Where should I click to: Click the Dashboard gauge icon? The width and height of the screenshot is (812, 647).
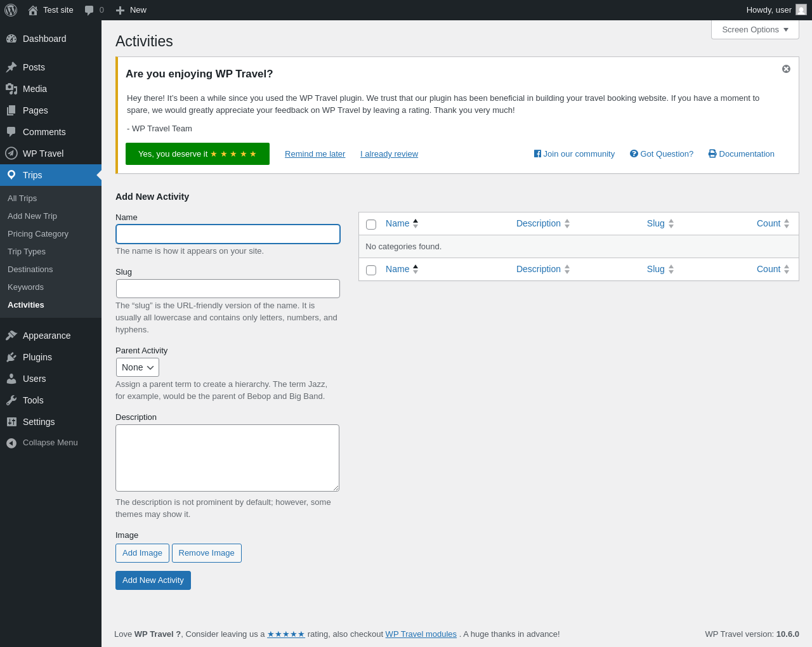click(x=11, y=39)
